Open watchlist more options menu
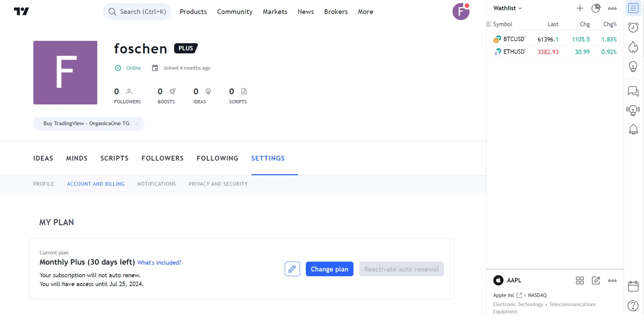The height and width of the screenshot is (315, 644). [612, 9]
